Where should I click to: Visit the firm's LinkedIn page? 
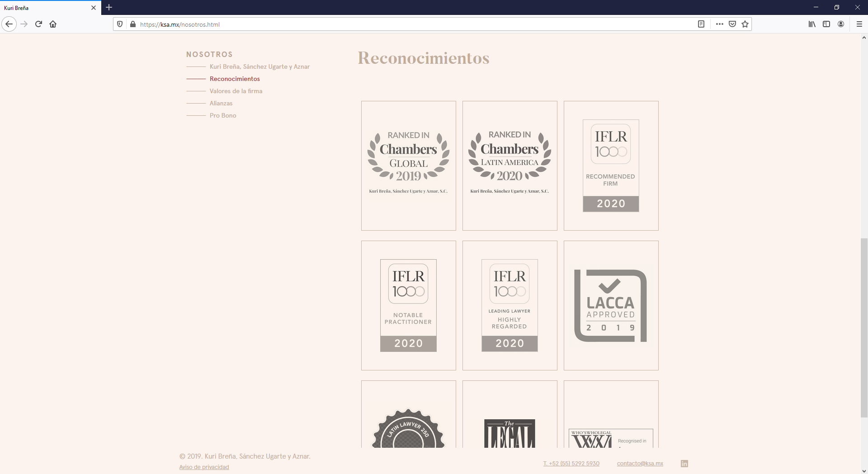click(684, 464)
